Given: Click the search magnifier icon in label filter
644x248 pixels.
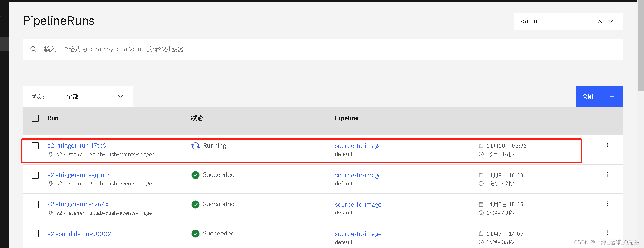Looking at the screenshot, I should tap(34, 49).
